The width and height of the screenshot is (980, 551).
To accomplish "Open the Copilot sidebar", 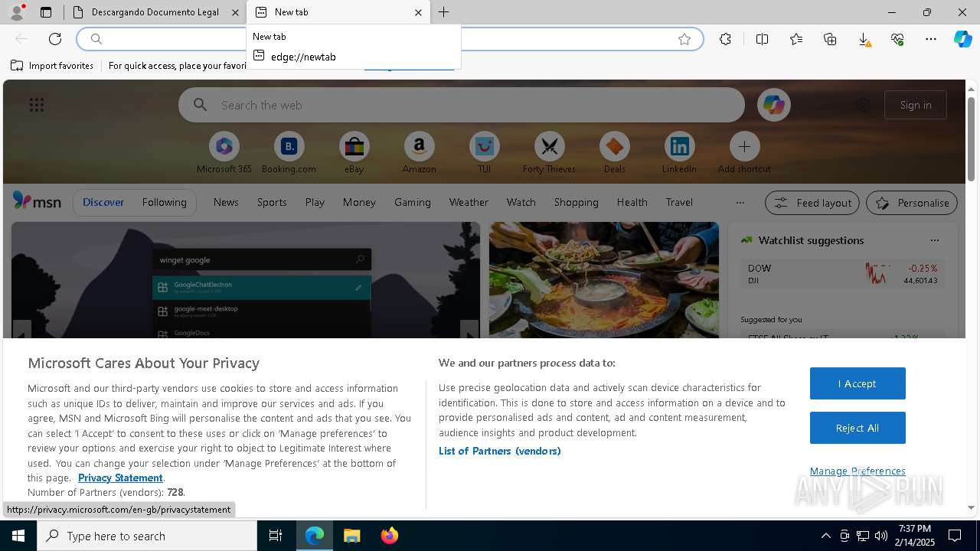I will 962,39.
